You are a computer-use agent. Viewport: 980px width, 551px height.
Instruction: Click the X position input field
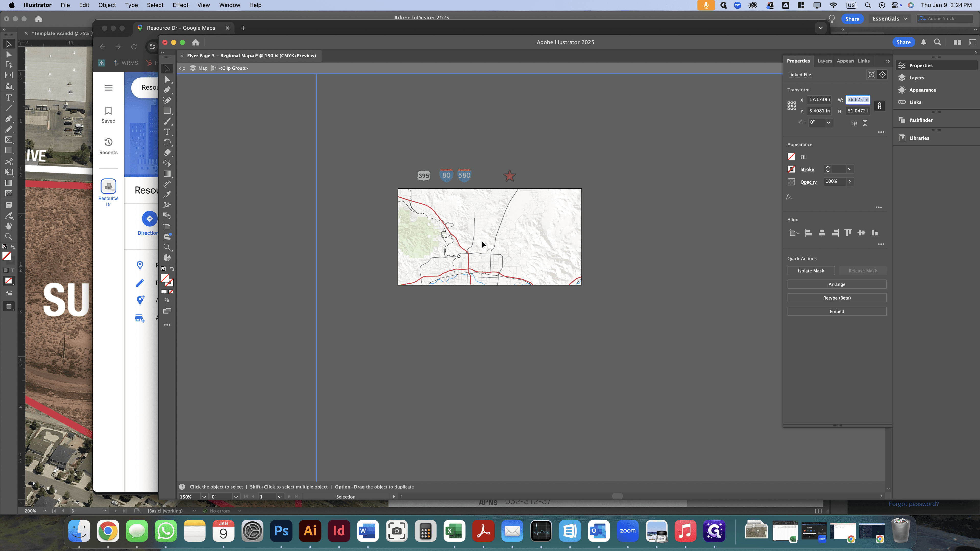[x=819, y=100]
